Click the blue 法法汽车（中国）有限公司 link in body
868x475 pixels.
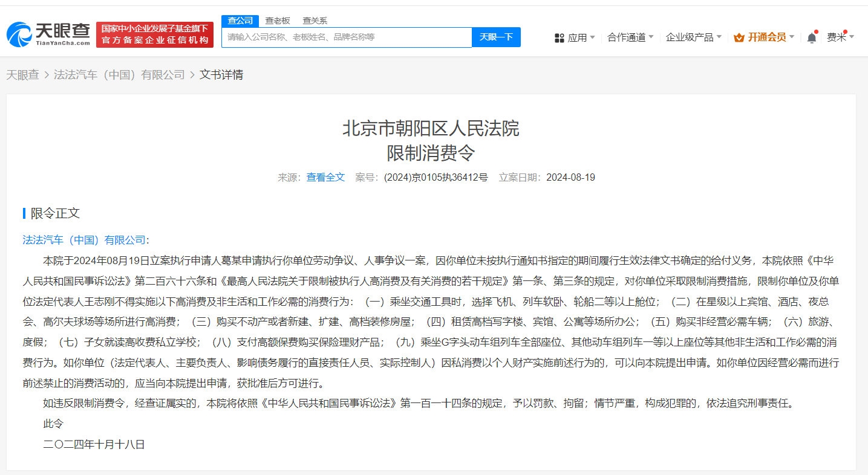pos(84,240)
